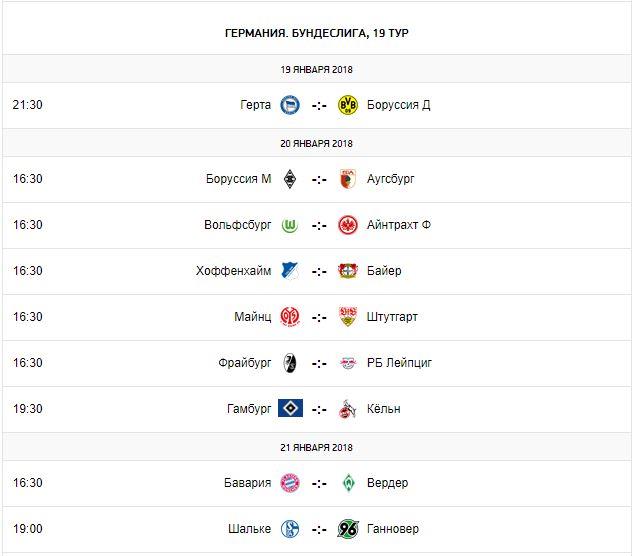Click the Werder Bremen club logo

point(348,483)
